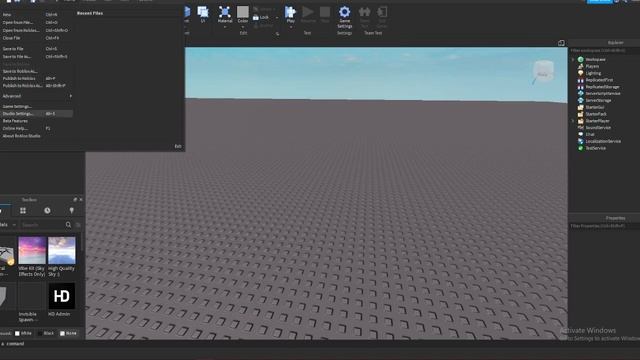Choose Studio Settings in the File menu

(37, 113)
